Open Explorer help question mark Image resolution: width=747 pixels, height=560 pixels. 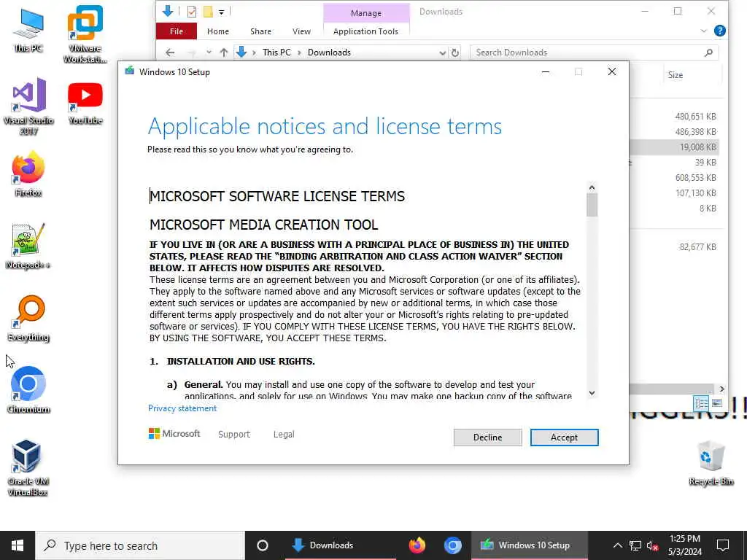[x=720, y=31]
